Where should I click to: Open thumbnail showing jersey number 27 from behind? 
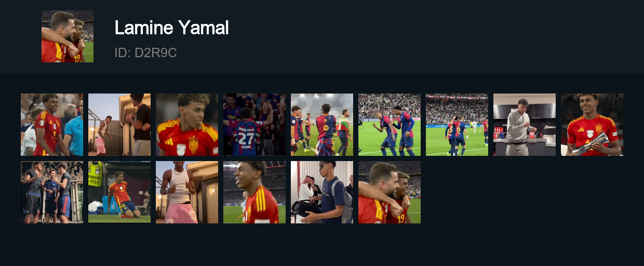click(254, 125)
